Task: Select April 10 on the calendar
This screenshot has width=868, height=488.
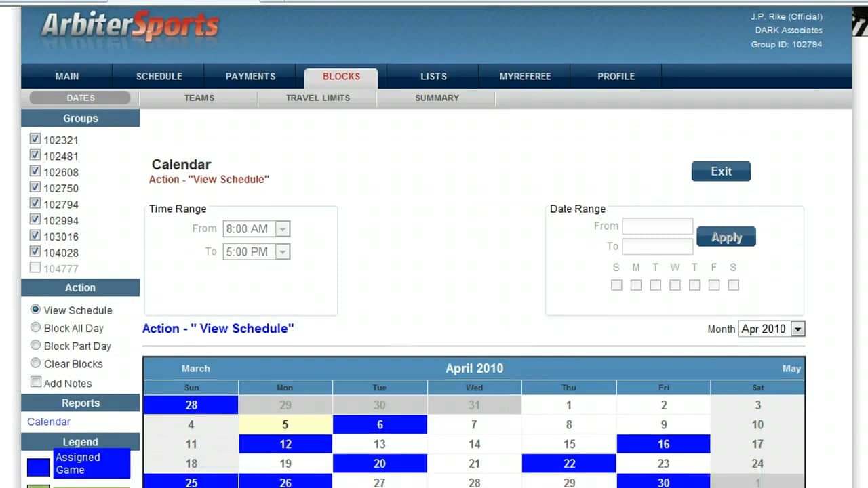Action: [x=757, y=425]
